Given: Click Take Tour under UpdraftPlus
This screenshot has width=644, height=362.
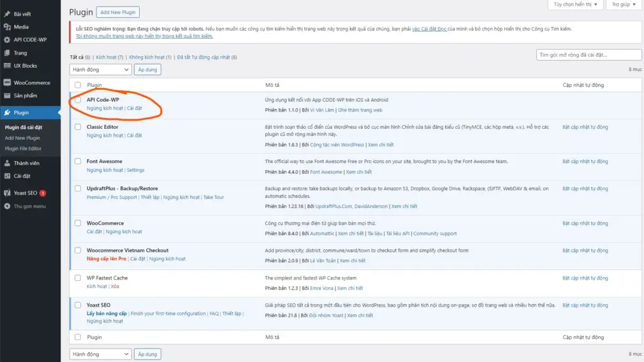Looking at the screenshot, I should pos(214,197).
